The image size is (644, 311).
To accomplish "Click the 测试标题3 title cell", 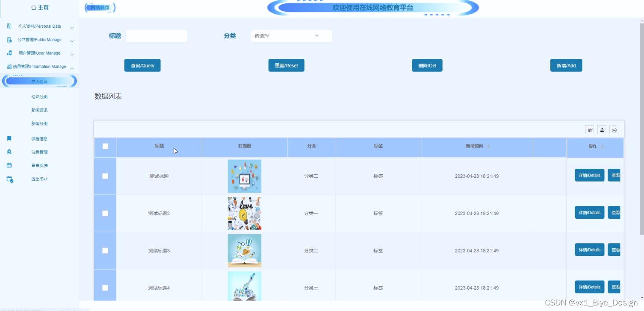I will (x=159, y=251).
